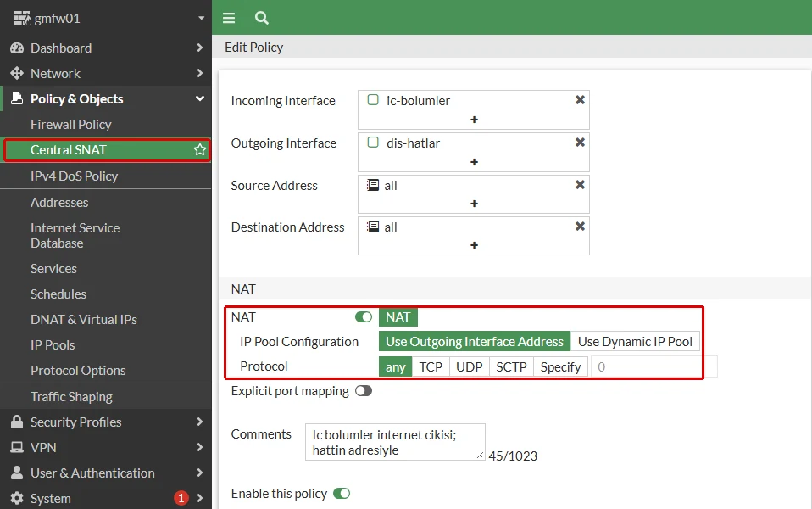Click the System gear icon

17,498
